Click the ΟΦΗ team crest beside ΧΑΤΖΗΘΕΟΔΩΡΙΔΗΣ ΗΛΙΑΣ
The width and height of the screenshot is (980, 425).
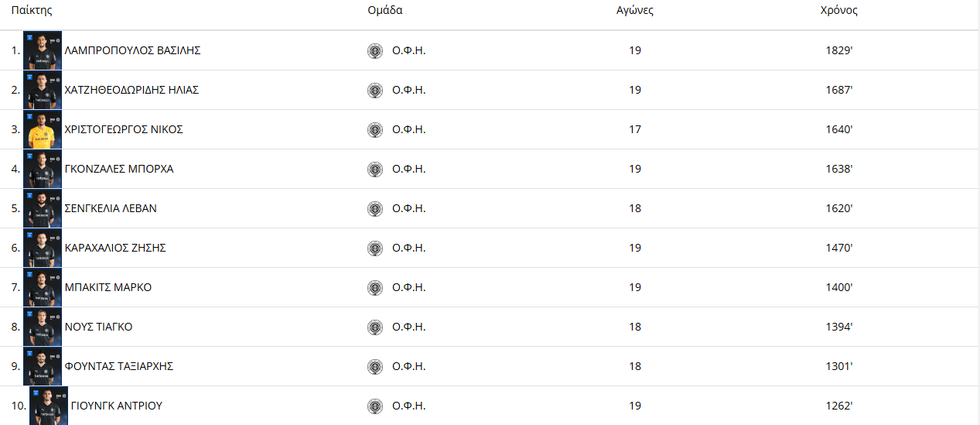click(x=375, y=91)
